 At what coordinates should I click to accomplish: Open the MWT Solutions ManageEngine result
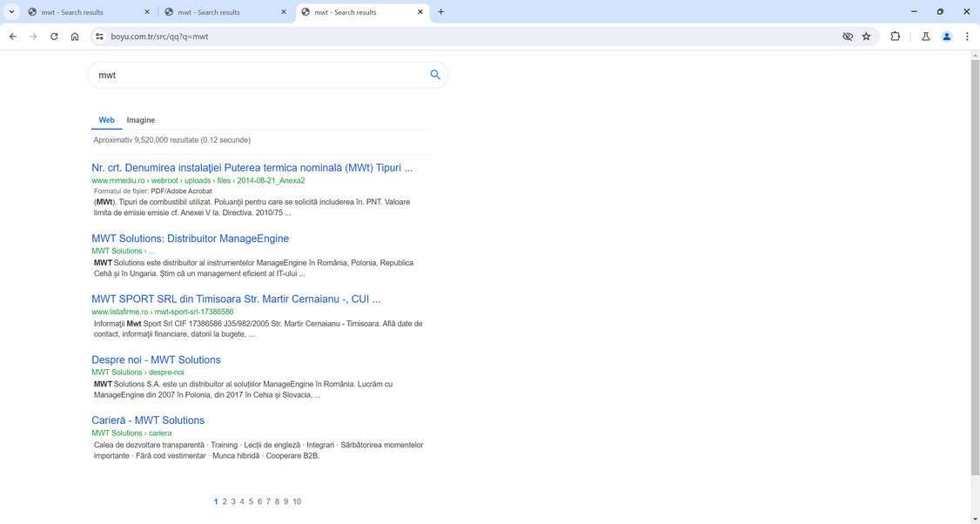190,238
